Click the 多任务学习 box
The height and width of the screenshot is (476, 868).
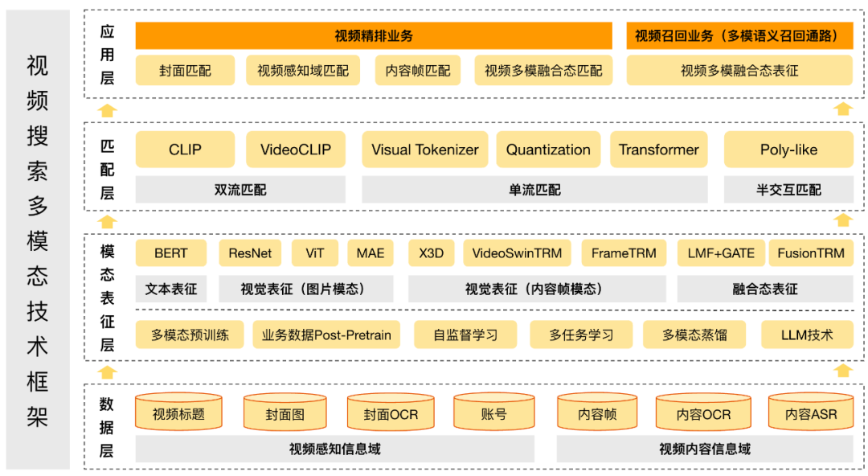[581, 334]
